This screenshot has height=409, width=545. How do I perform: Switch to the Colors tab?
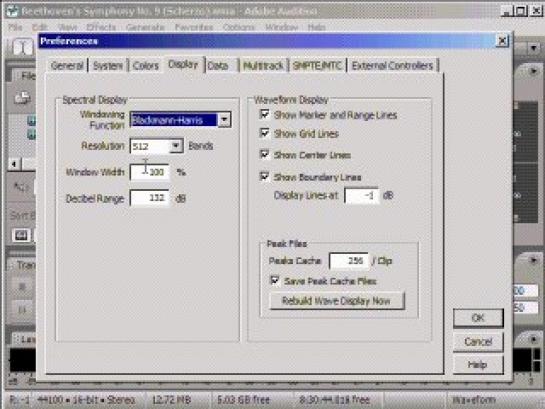146,66
